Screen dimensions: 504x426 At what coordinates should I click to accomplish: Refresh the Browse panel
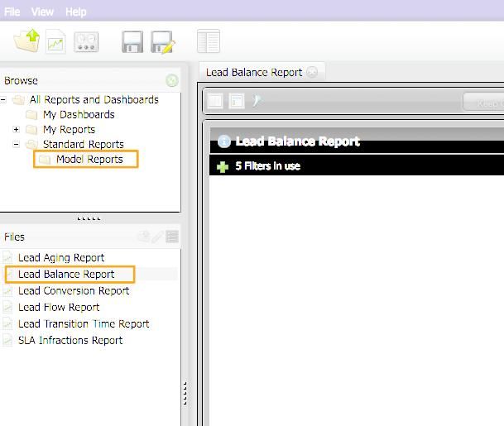171,80
